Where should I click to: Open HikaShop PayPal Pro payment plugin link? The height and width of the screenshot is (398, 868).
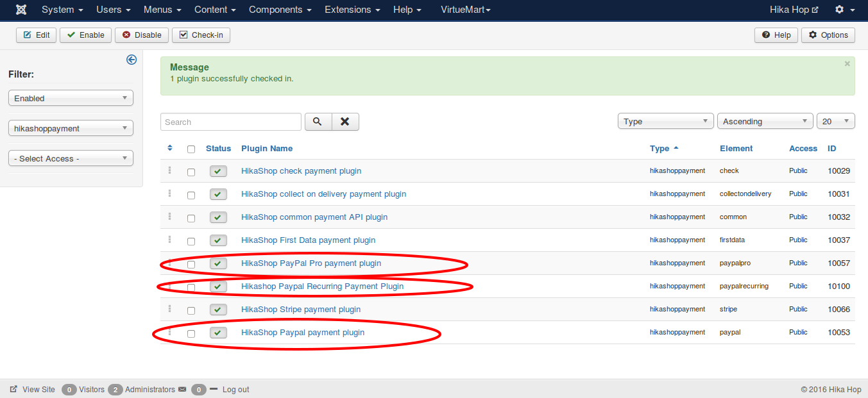(311, 263)
